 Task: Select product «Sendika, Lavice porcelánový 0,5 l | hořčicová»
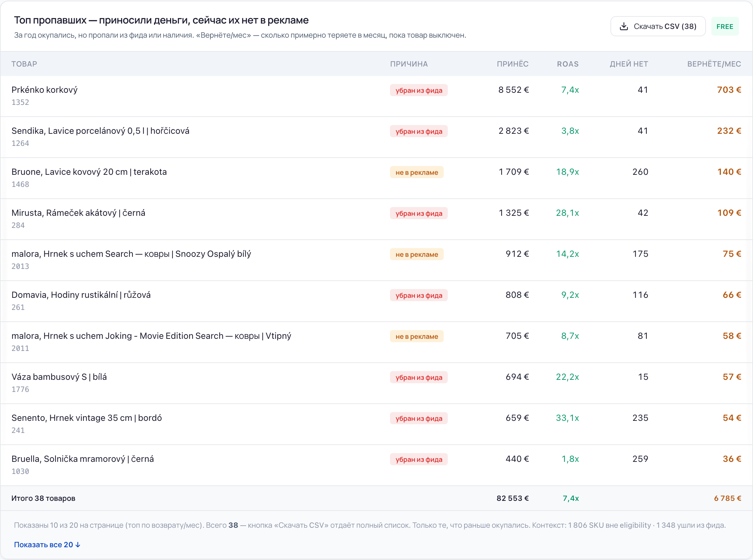click(101, 131)
